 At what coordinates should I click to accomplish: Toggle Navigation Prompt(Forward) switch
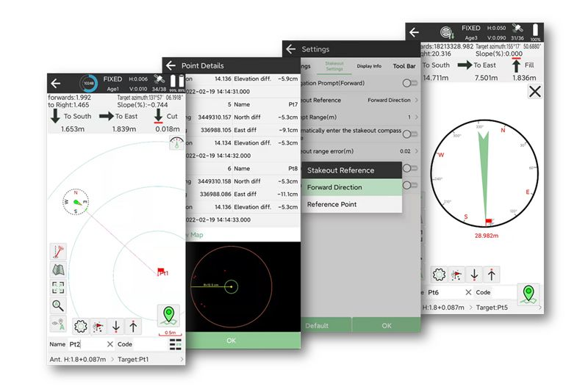pyautogui.click(x=410, y=83)
